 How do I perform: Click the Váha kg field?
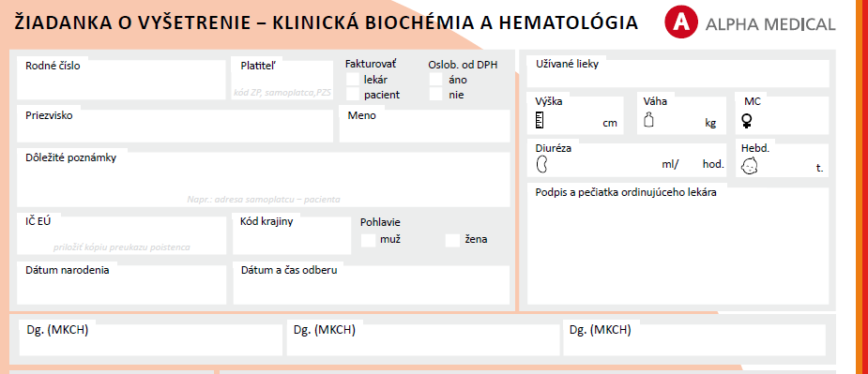(681, 114)
